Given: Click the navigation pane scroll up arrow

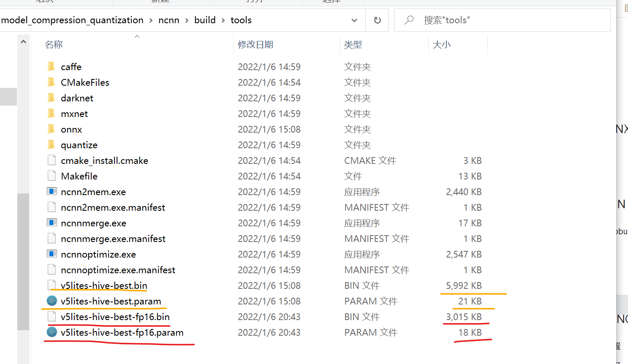Looking at the screenshot, I should (x=23, y=42).
